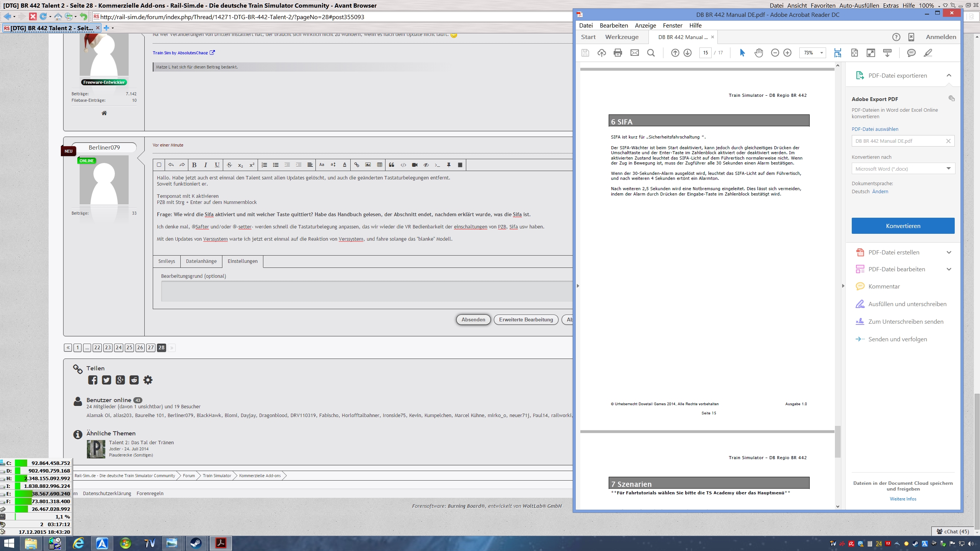Image resolution: width=980 pixels, height=551 pixels.
Task: Switch to Dateianhänge tab
Action: [x=201, y=261]
